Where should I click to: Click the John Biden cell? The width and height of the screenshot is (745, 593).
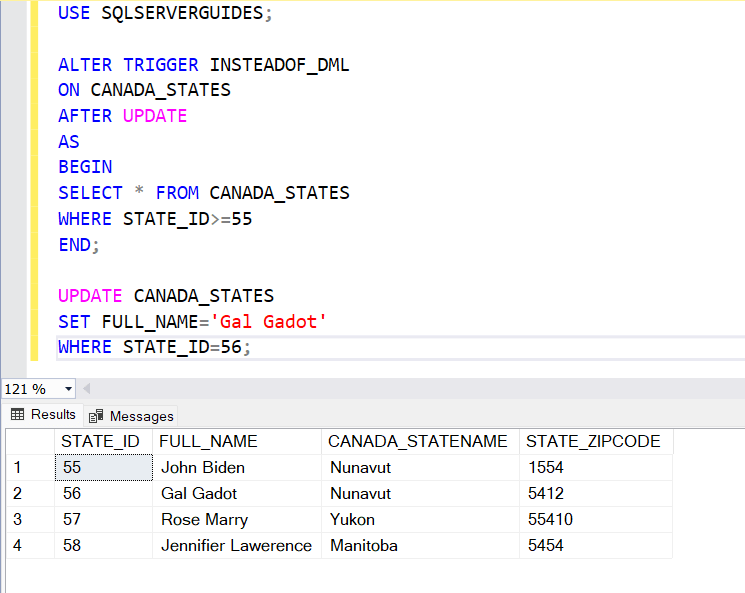pos(237,468)
